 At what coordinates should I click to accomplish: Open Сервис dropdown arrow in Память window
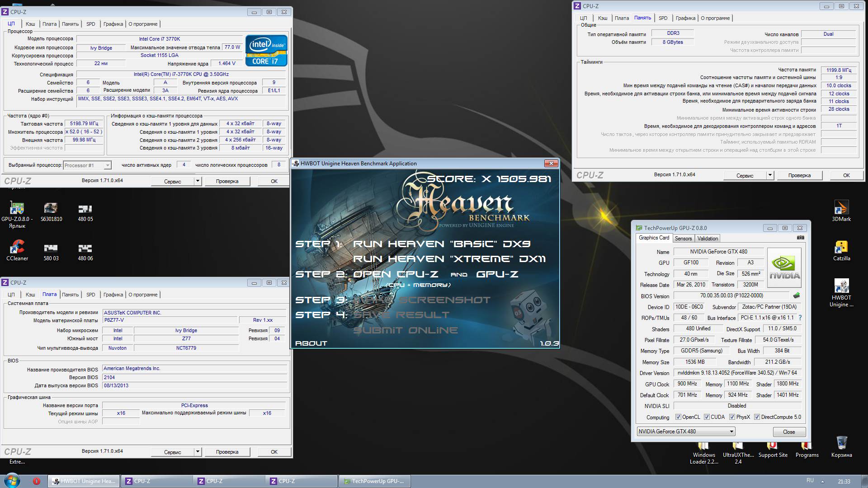tap(770, 175)
